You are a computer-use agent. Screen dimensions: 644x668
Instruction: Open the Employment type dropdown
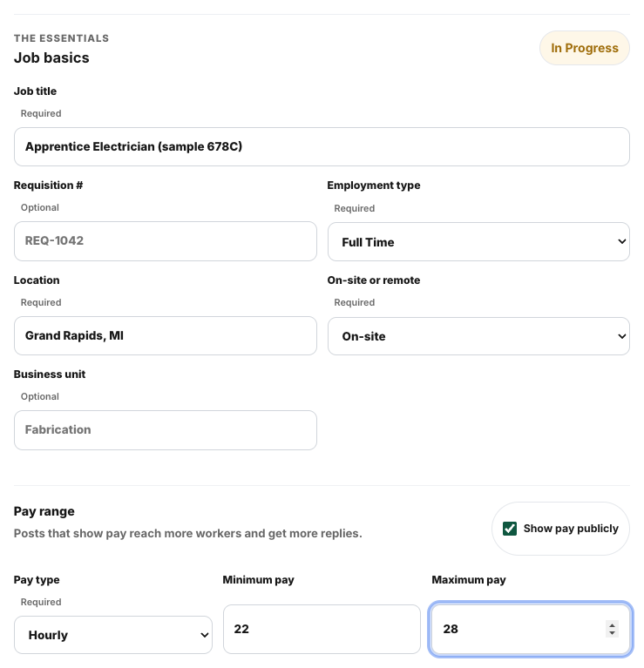pyautogui.click(x=478, y=241)
